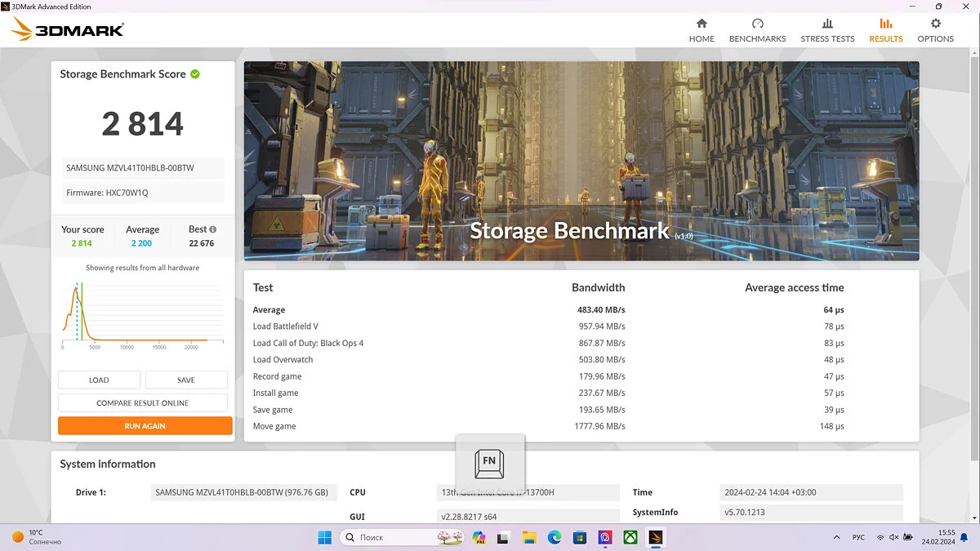Open Xbox app from the taskbar
The height and width of the screenshot is (551, 980).
point(630,537)
